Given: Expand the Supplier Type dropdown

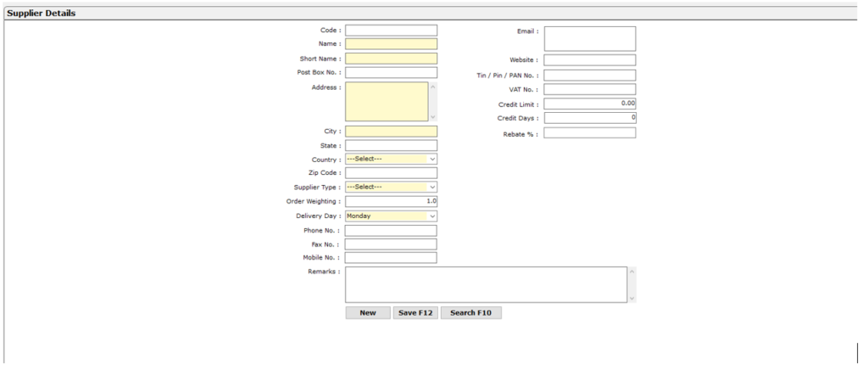Looking at the screenshot, I should coord(391,187).
